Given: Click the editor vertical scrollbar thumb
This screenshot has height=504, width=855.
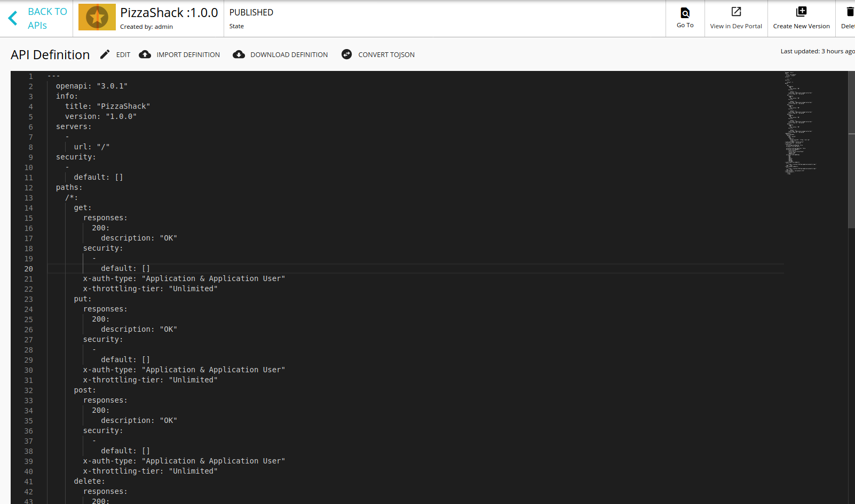Looking at the screenshot, I should pyautogui.click(x=851, y=149).
